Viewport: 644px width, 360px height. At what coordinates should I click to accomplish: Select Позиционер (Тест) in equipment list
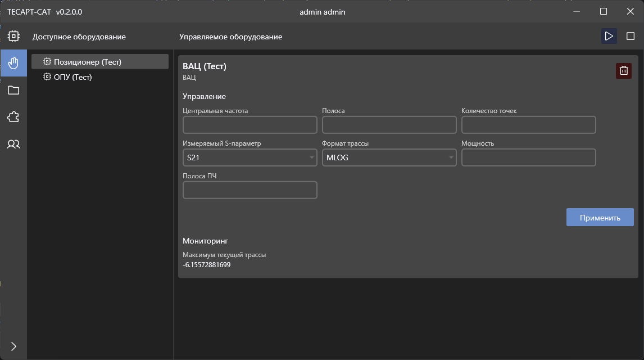[x=100, y=62]
